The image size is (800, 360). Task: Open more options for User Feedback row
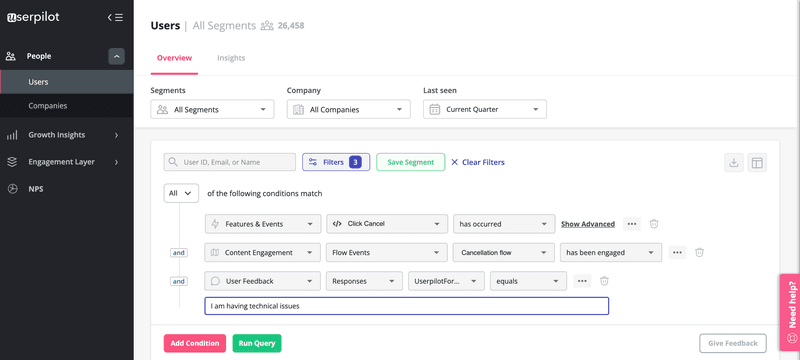[582, 281]
